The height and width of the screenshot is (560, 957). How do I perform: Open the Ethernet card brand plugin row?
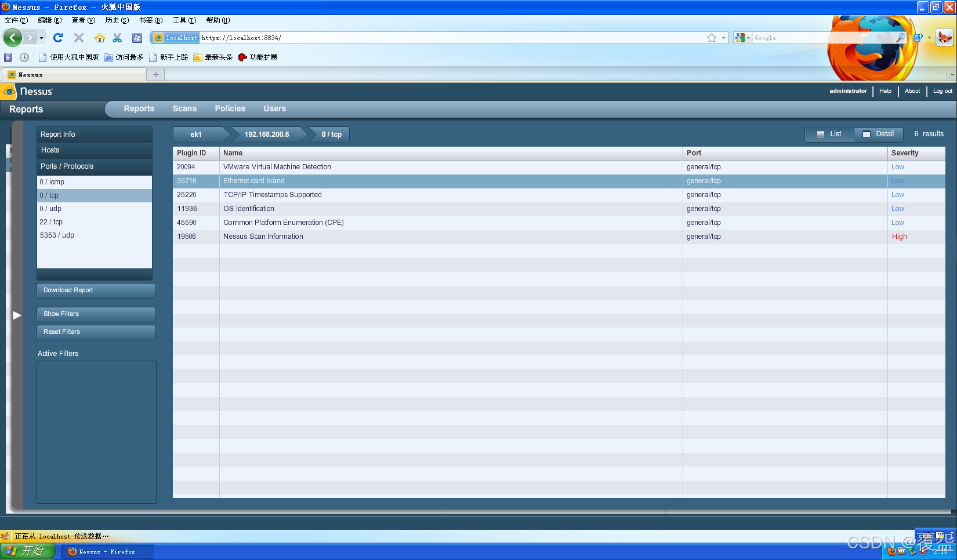tap(559, 181)
